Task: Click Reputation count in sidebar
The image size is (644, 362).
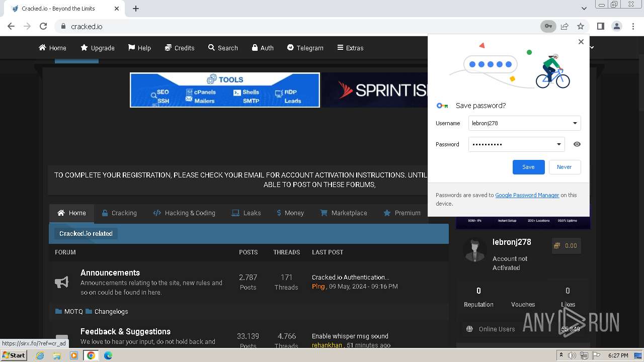Action: [x=478, y=291]
